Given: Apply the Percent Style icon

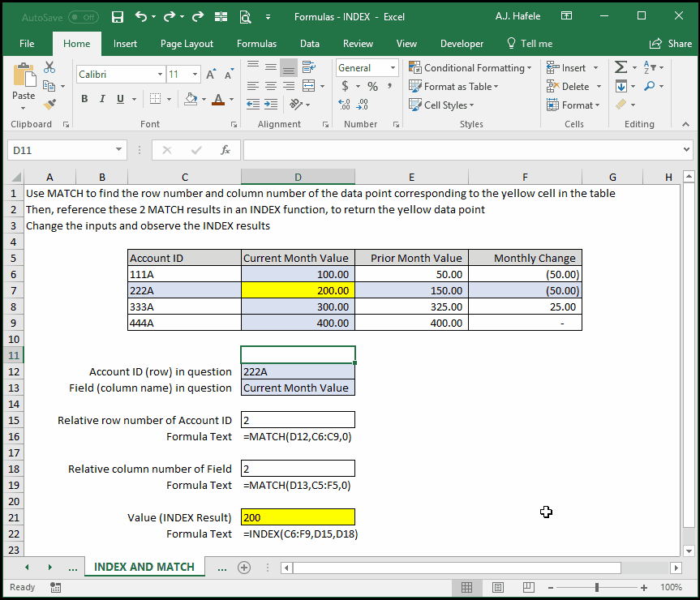Looking at the screenshot, I should click(x=372, y=86).
